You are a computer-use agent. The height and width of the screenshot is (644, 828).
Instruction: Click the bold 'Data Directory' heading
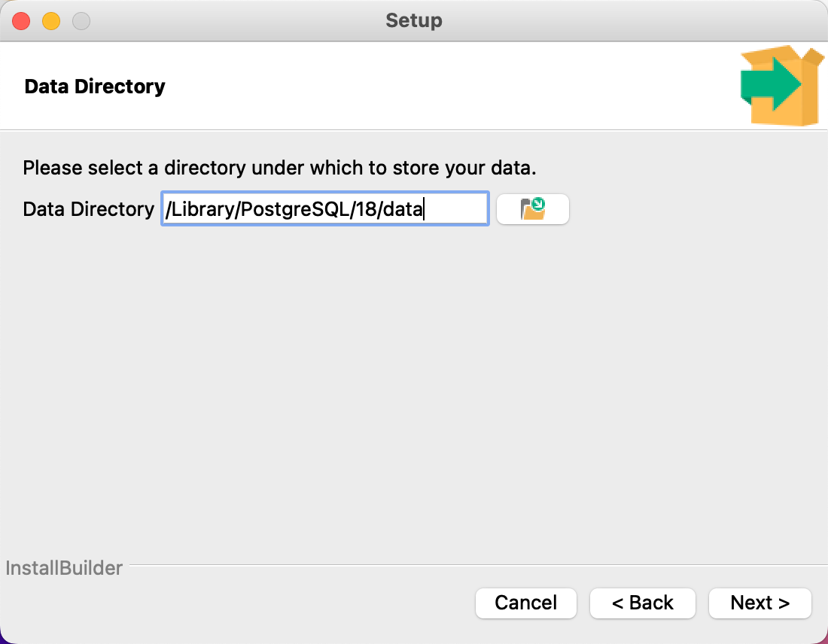pos(95,87)
